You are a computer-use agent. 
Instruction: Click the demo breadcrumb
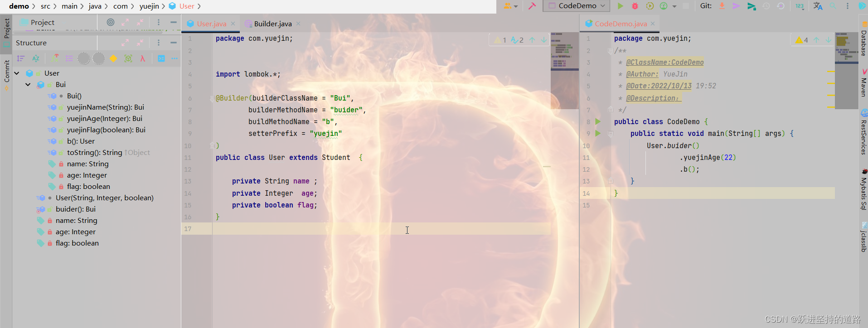click(x=19, y=6)
